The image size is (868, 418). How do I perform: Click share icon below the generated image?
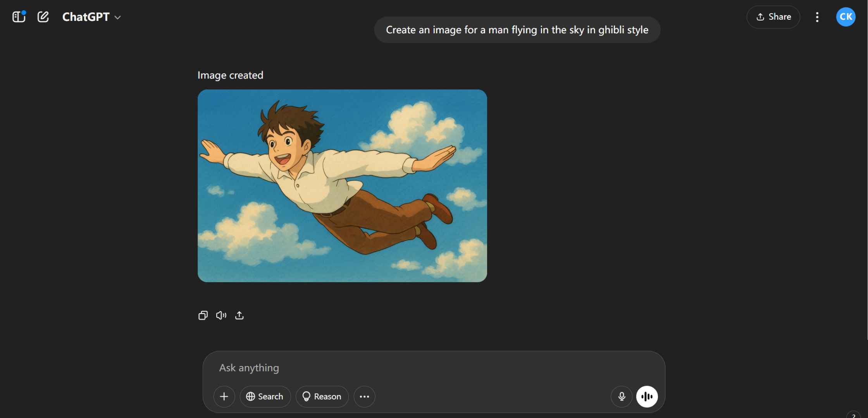coord(239,315)
